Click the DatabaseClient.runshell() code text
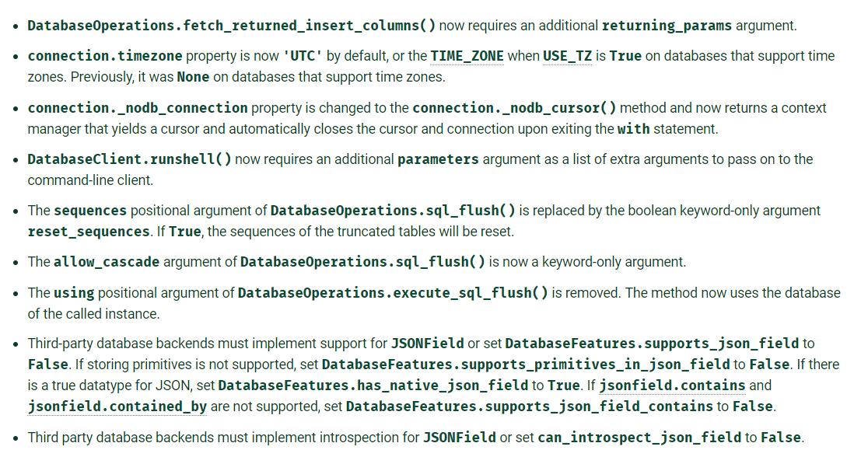 tap(130, 159)
